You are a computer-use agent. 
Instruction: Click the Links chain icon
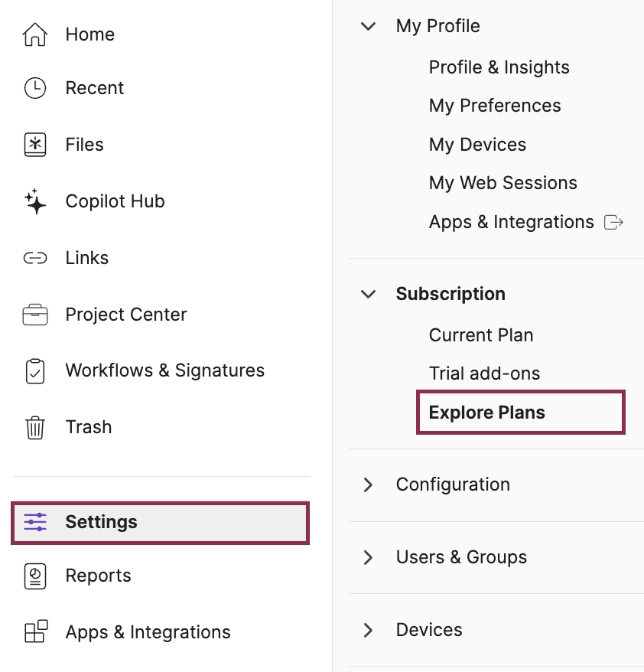[35, 258]
